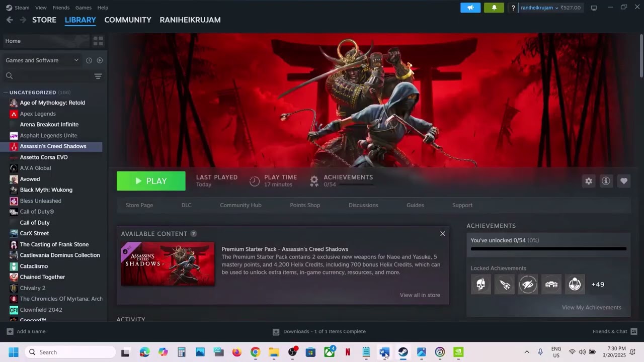Viewport: 644px width, 362px height.
Task: Open advanced filter options icon
Action: (98, 76)
